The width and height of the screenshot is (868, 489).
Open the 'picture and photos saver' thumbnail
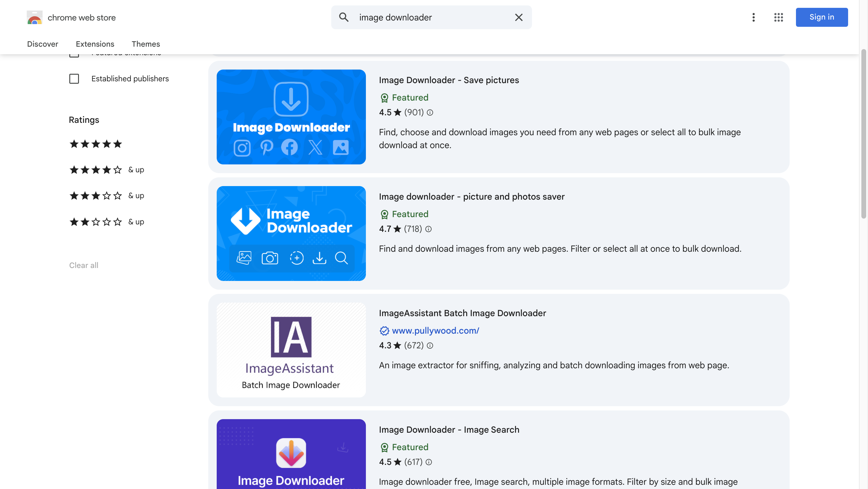tap(291, 233)
